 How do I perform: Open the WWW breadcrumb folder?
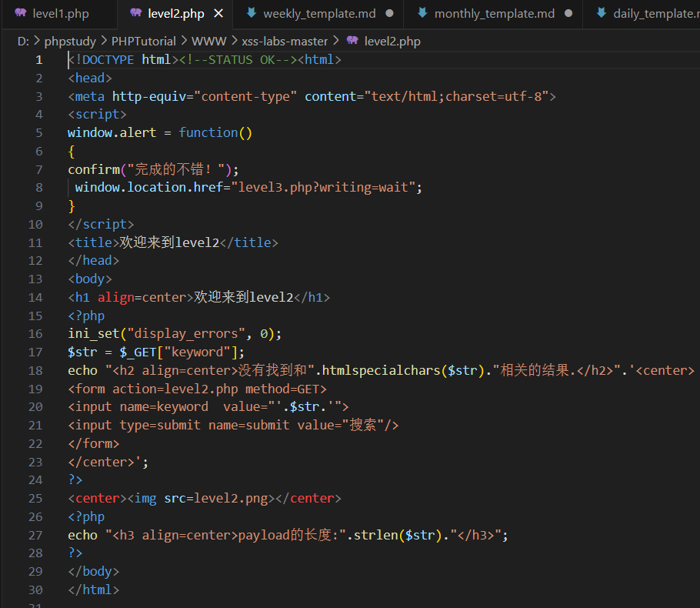tap(209, 42)
